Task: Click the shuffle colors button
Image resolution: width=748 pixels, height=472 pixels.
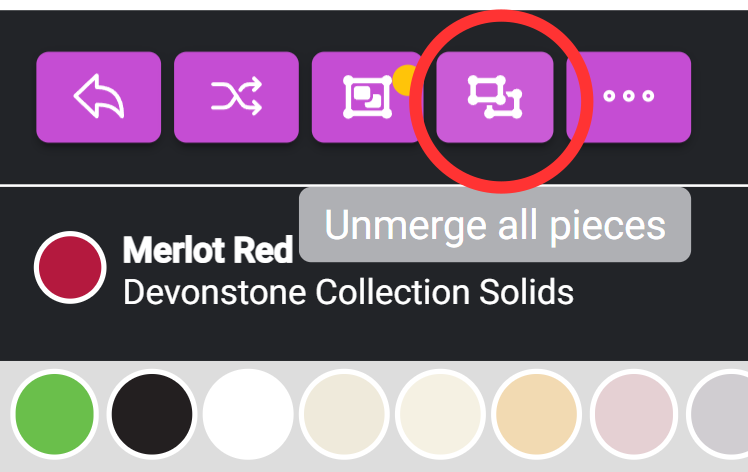Action: (x=236, y=96)
